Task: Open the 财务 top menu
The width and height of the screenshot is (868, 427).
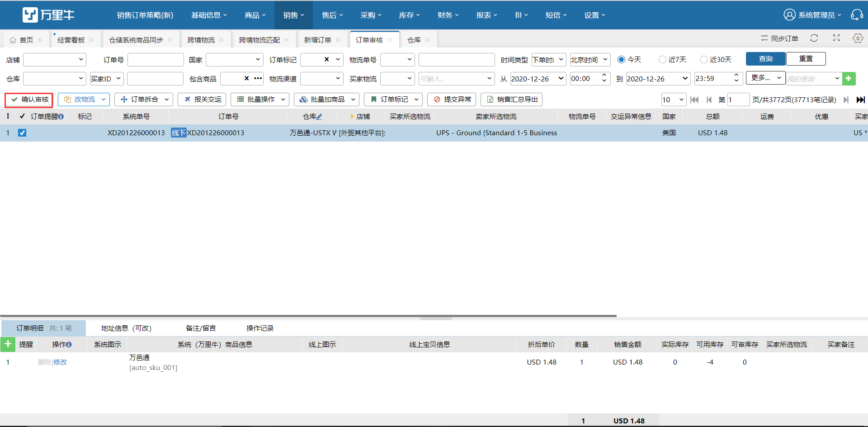Action: click(x=448, y=15)
